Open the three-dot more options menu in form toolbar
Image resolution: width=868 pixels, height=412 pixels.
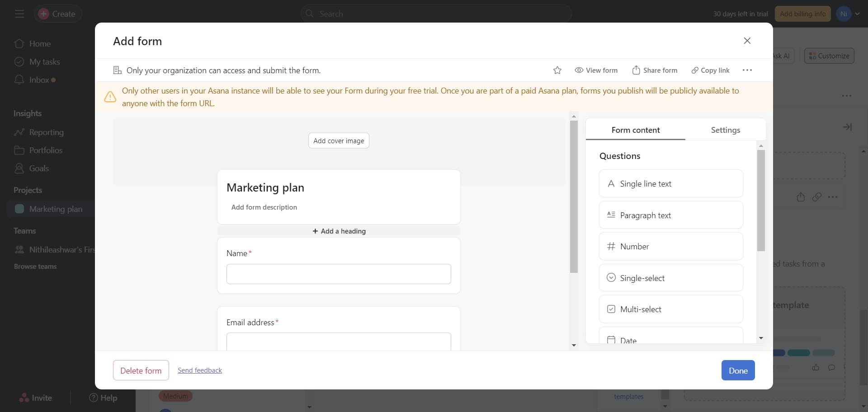click(x=747, y=70)
